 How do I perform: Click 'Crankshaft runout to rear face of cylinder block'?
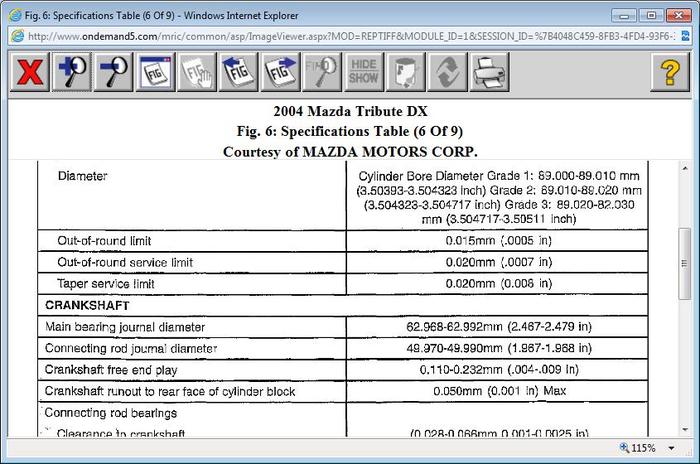tap(170, 392)
